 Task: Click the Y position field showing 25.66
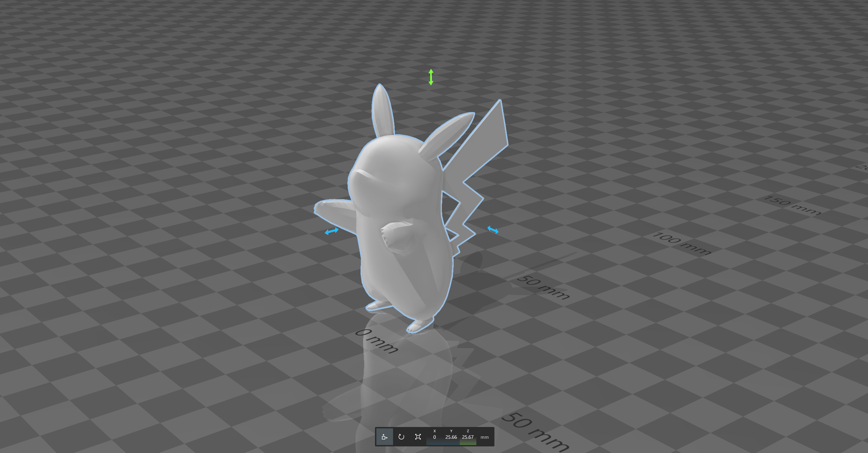point(451,437)
